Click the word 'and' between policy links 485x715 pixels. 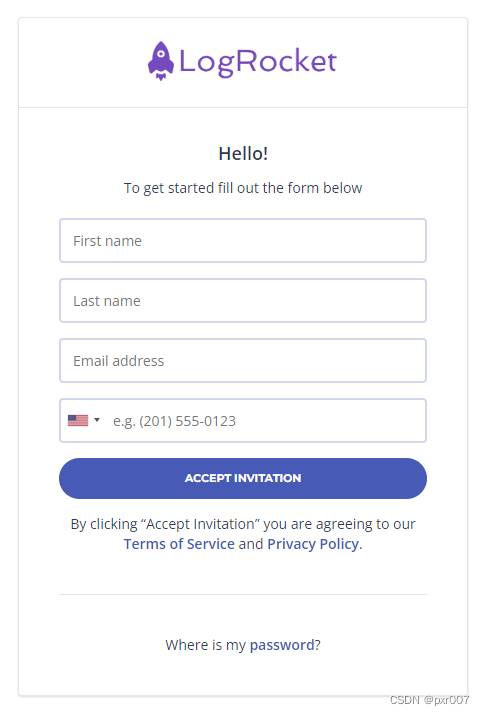tap(251, 544)
